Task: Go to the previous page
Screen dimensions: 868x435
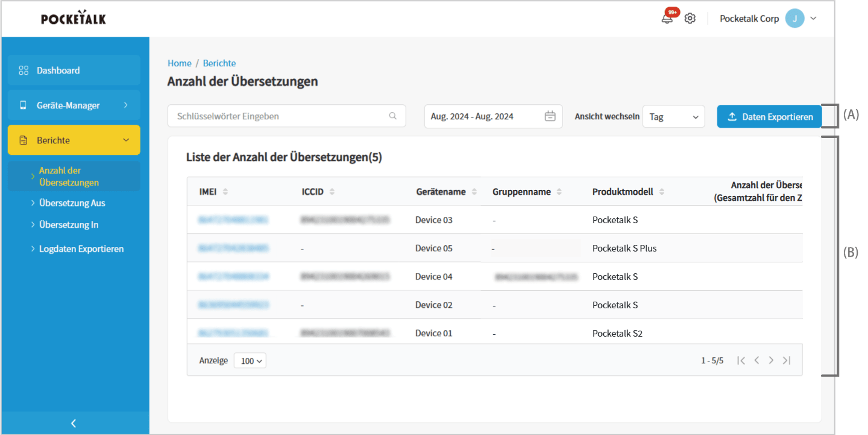Action: (757, 360)
